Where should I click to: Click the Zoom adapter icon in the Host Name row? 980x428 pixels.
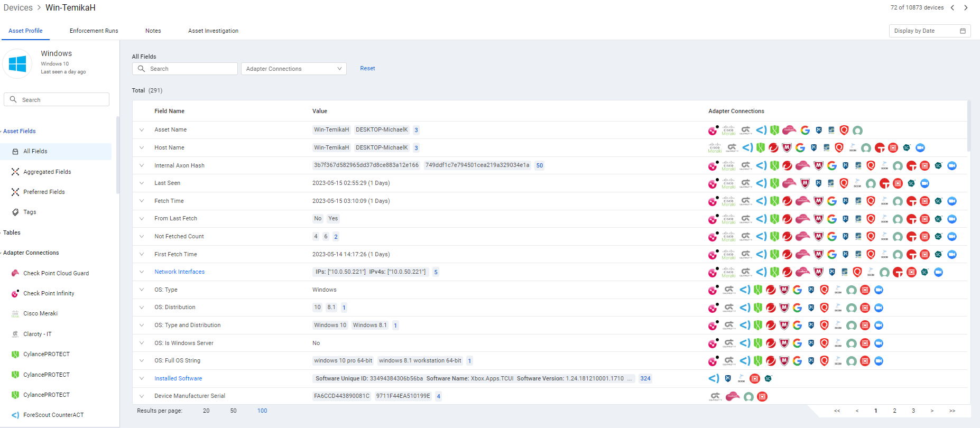pyautogui.click(x=920, y=148)
